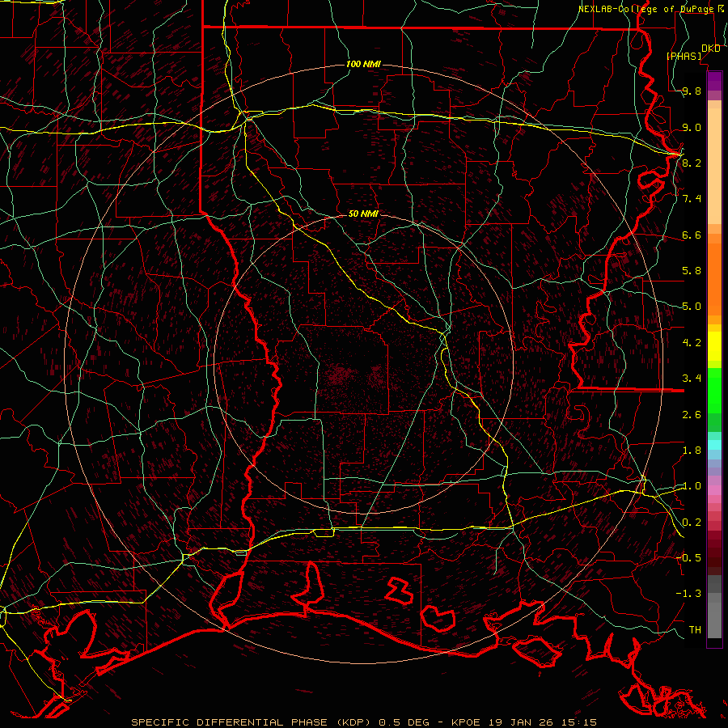Click the 3.4 scale value

point(692,379)
